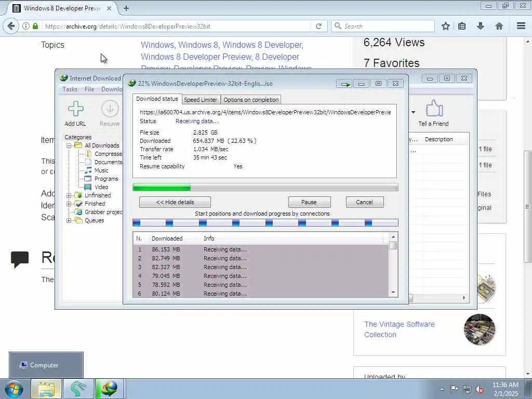Open the bookmarks list icon in Firefox toolbar
Screen dimensions: 532x399
[462, 26]
